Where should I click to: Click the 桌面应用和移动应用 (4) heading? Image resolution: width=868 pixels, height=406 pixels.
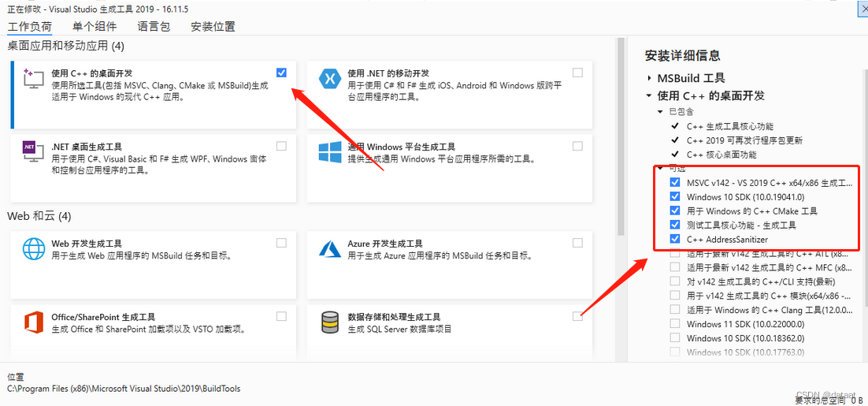point(66,46)
